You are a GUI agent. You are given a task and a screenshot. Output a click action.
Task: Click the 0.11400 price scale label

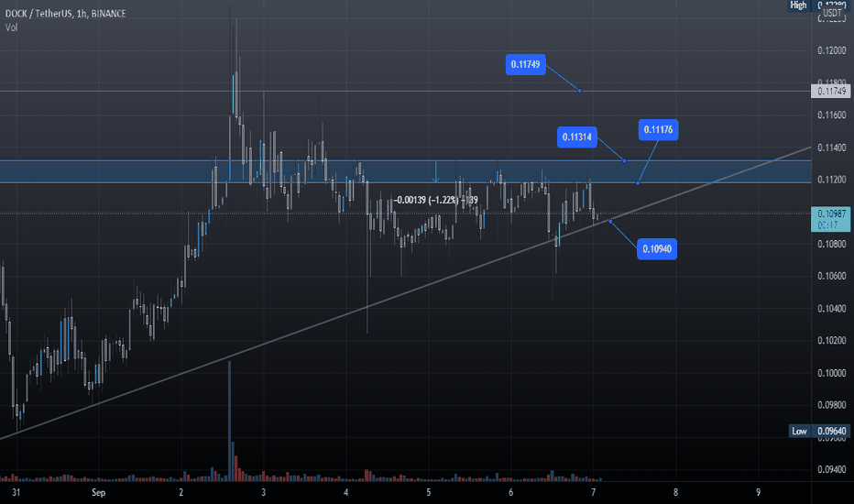(832, 148)
